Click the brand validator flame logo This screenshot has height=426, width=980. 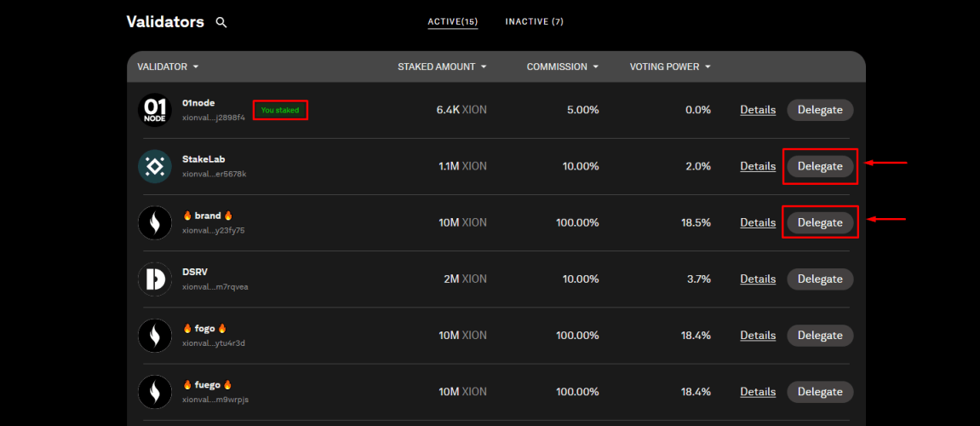click(x=154, y=222)
